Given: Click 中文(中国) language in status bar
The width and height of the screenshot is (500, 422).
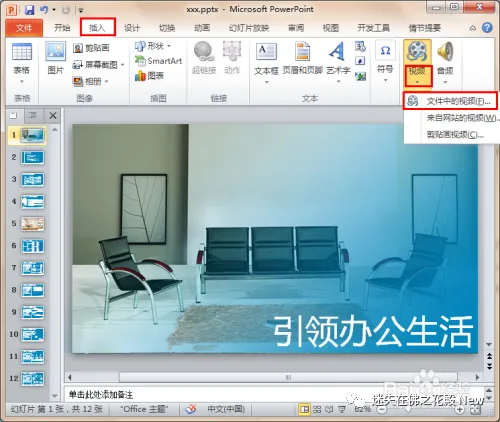Looking at the screenshot, I should pos(226,409).
